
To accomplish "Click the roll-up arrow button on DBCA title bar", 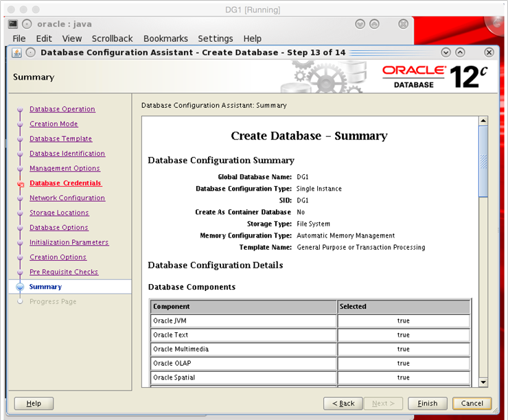I will pyautogui.click(x=460, y=52).
